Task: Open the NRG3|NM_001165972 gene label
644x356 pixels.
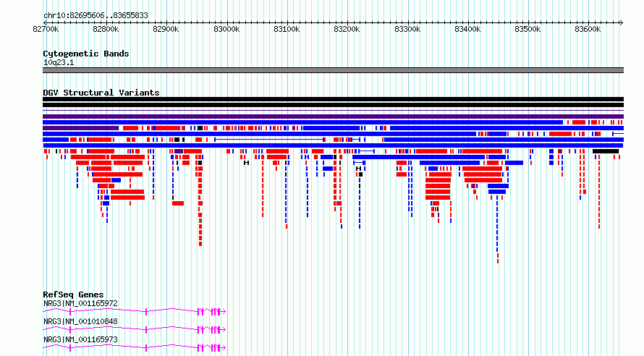Action: [x=80, y=304]
